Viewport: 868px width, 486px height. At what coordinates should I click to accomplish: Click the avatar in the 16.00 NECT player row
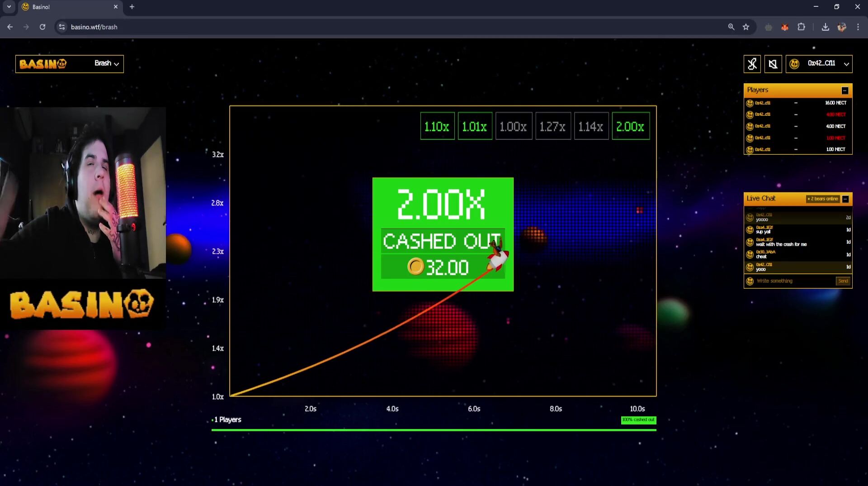click(750, 103)
